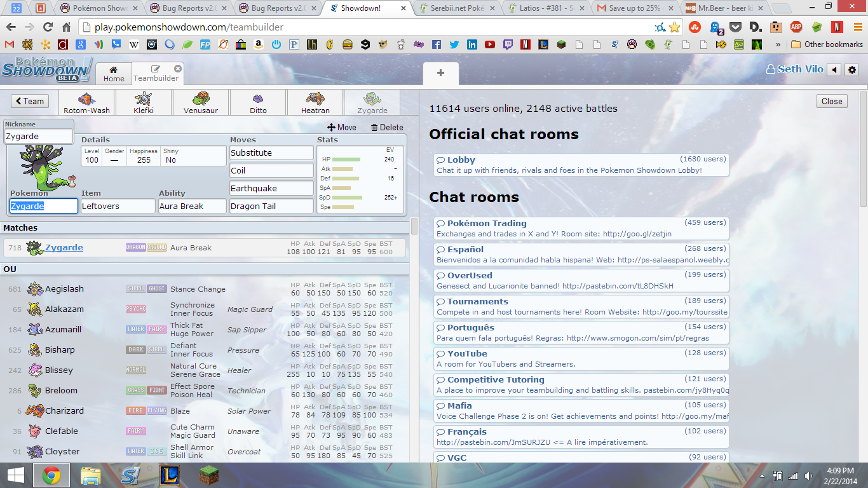Pick Clefable from the OU list

pyautogui.click(x=205, y=431)
